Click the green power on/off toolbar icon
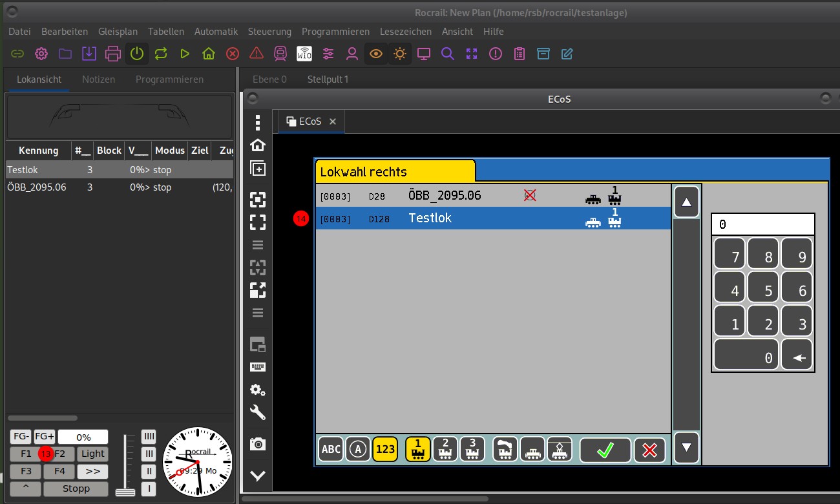This screenshot has height=504, width=840. tap(137, 54)
